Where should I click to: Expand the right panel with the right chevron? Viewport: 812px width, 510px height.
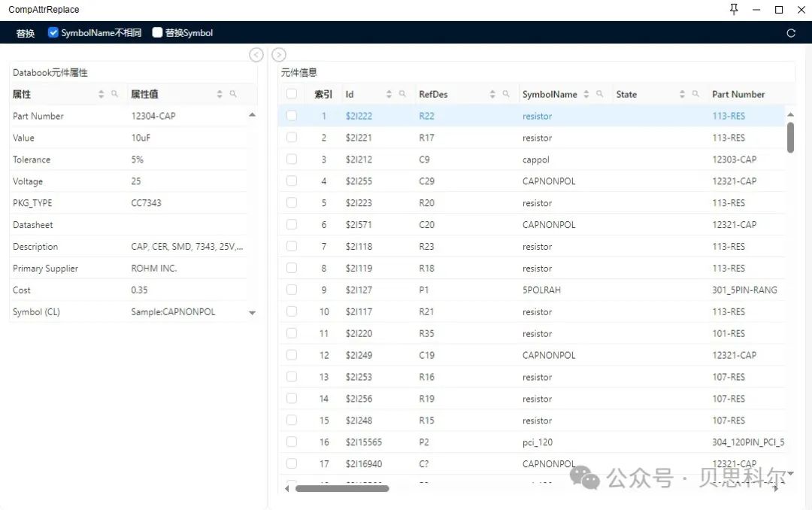pos(278,54)
